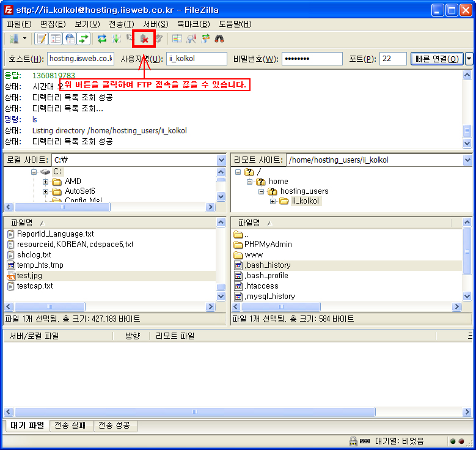Viewport: 476px width, 450px height.
Task: Toggle the transfer queue view
Action: click(x=83, y=39)
